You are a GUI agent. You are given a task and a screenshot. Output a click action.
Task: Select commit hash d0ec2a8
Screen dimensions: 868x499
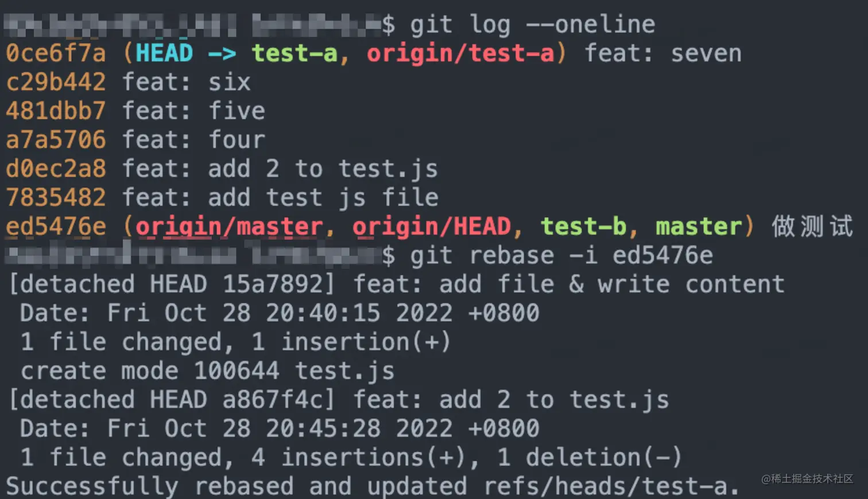pyautogui.click(x=56, y=169)
